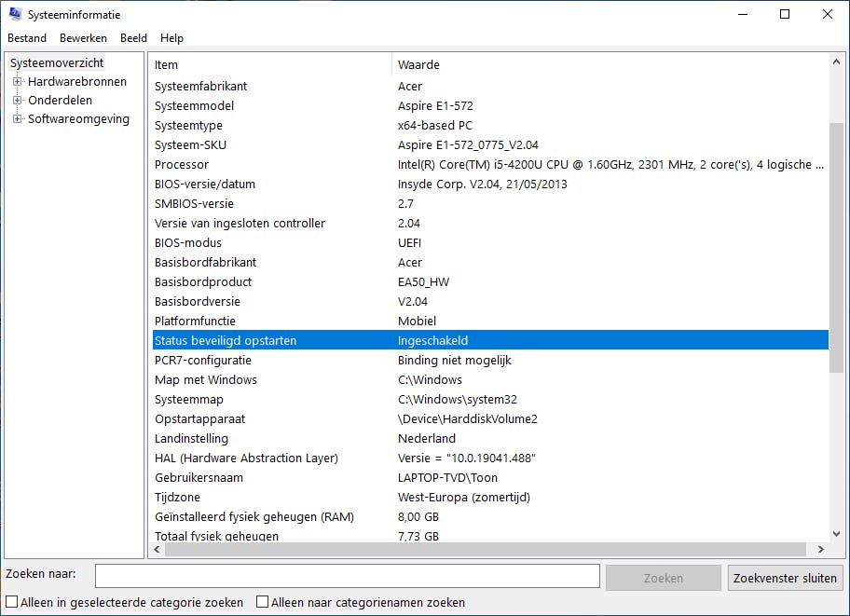Open the Help menu
This screenshot has height=616, width=850.
pos(171,38)
